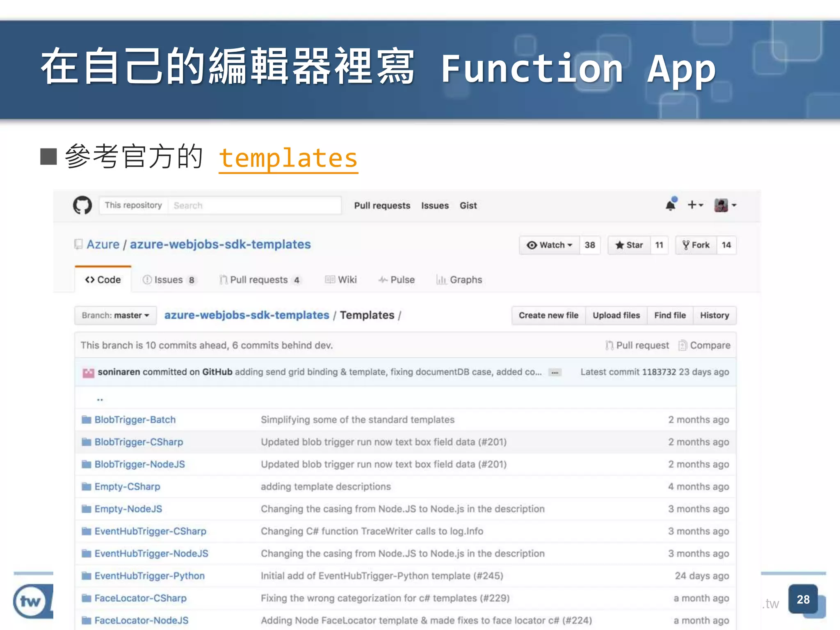Open the History button
Viewport: 840px width, 630px height.
click(714, 315)
